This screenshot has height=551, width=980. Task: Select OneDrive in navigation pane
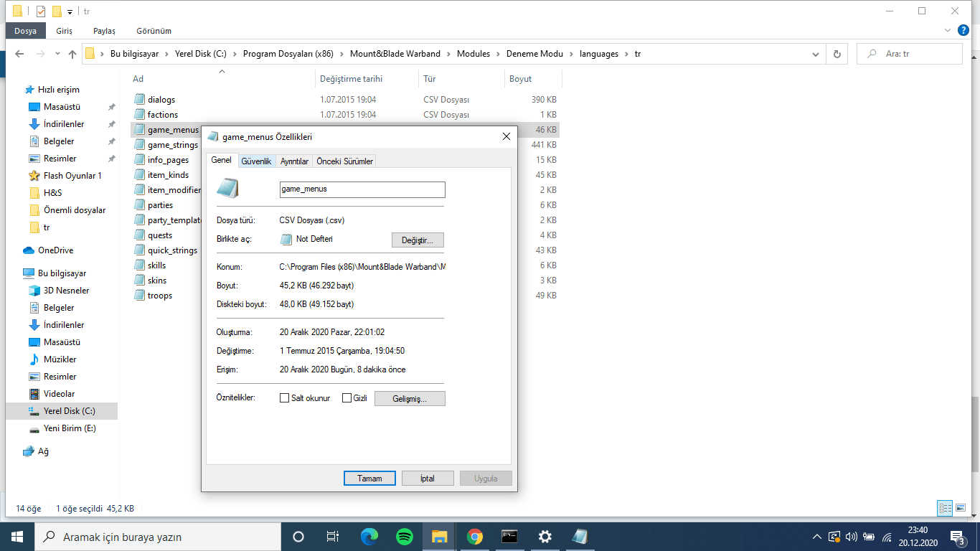55,250
